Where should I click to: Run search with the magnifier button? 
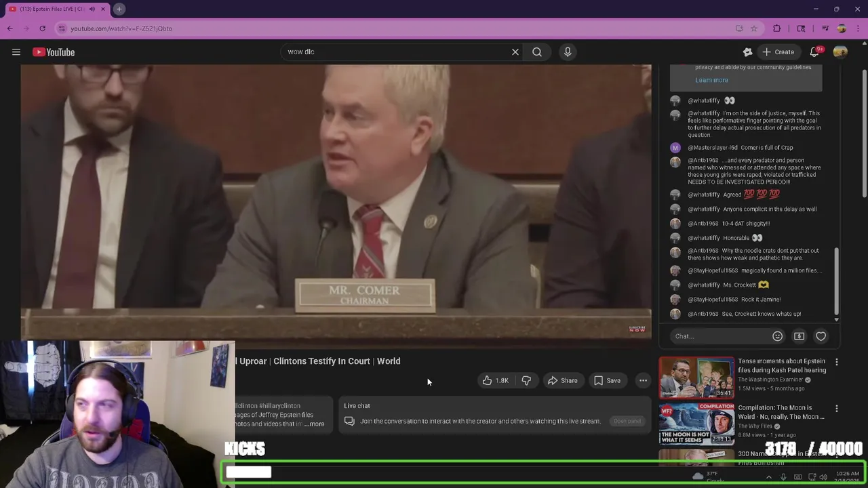coord(537,52)
